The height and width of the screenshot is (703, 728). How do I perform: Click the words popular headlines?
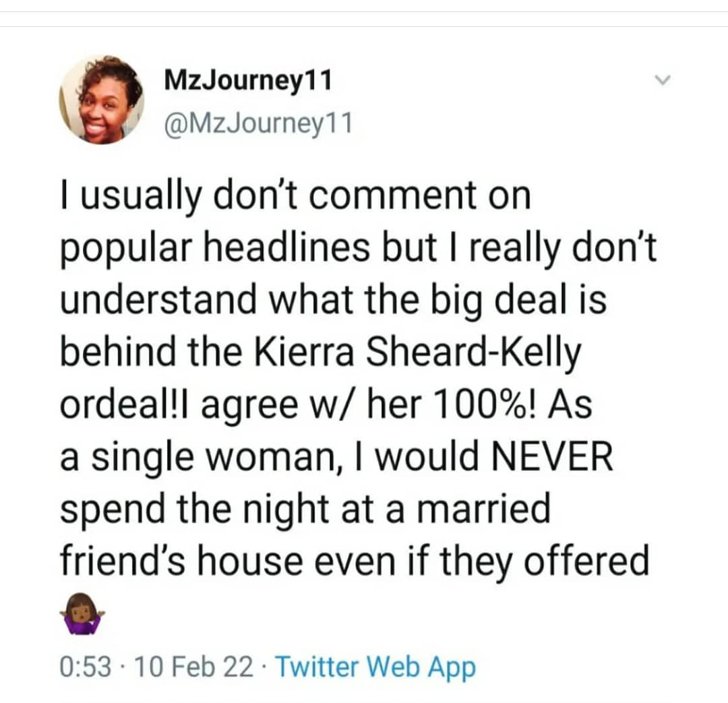click(x=214, y=248)
